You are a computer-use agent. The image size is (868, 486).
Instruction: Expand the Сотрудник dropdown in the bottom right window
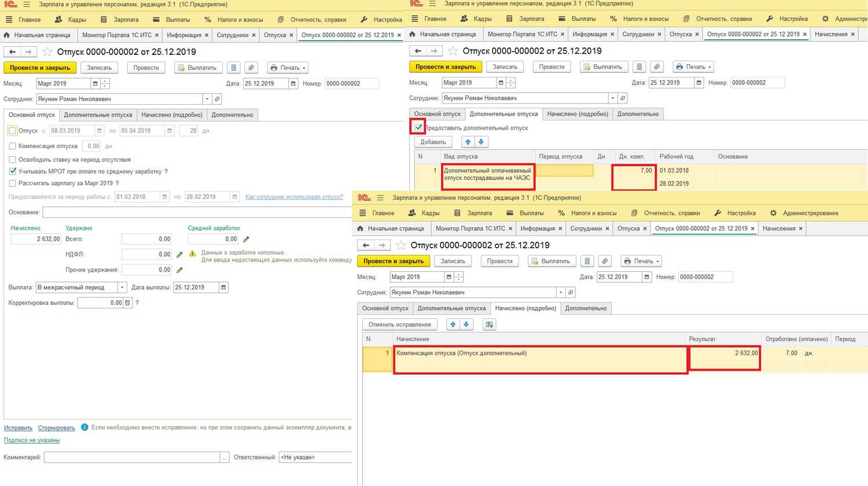(x=561, y=292)
